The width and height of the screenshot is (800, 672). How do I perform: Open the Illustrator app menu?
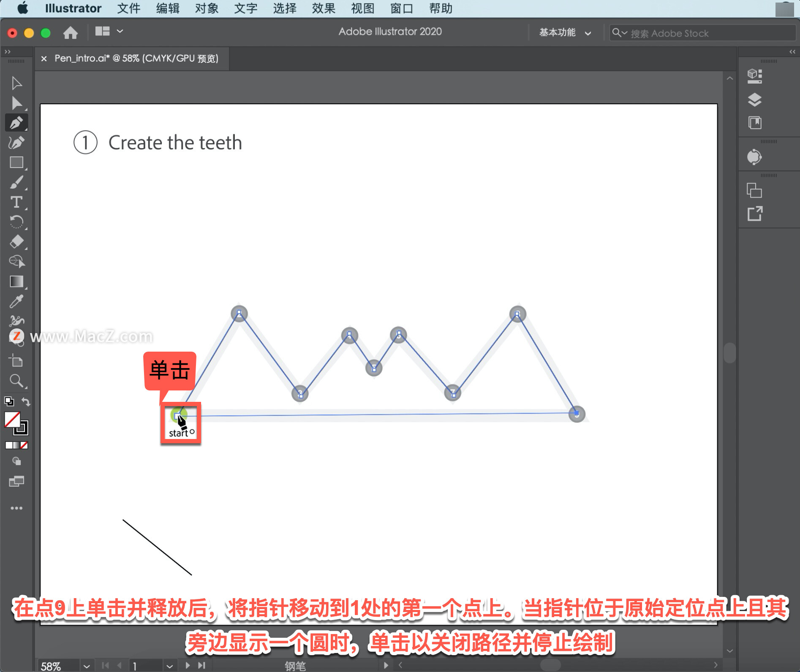coord(73,8)
